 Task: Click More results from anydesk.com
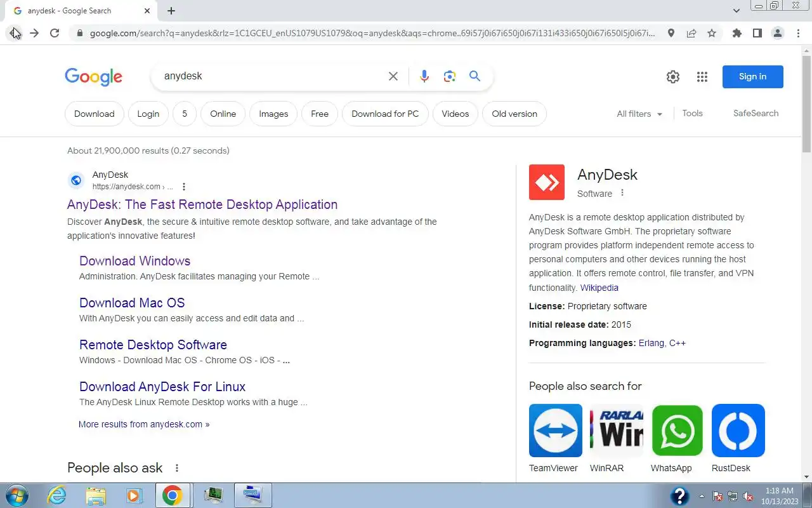[144, 424]
